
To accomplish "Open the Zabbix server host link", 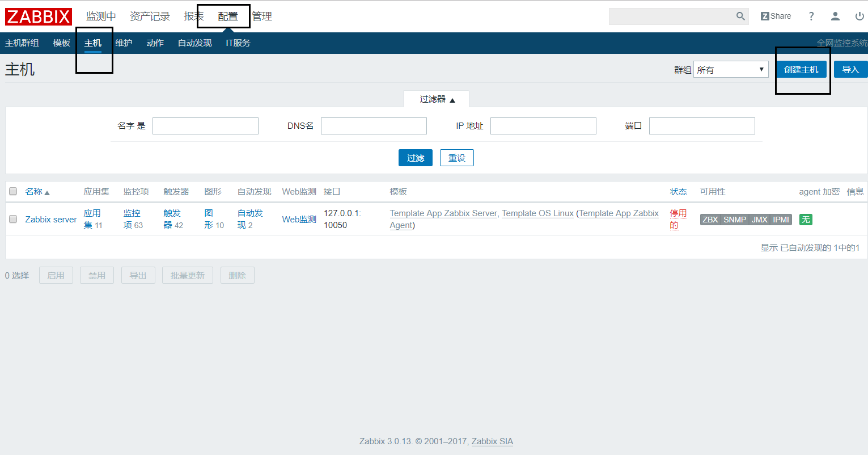I will 51,220.
